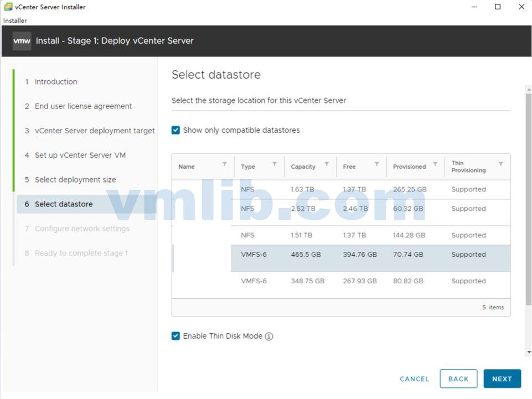Image resolution: width=532 pixels, height=399 pixels.
Task: Click the 5 items count in the table footer
Action: point(493,307)
